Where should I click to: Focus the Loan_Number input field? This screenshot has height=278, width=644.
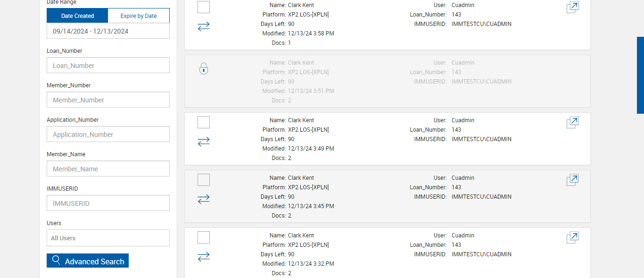point(108,66)
